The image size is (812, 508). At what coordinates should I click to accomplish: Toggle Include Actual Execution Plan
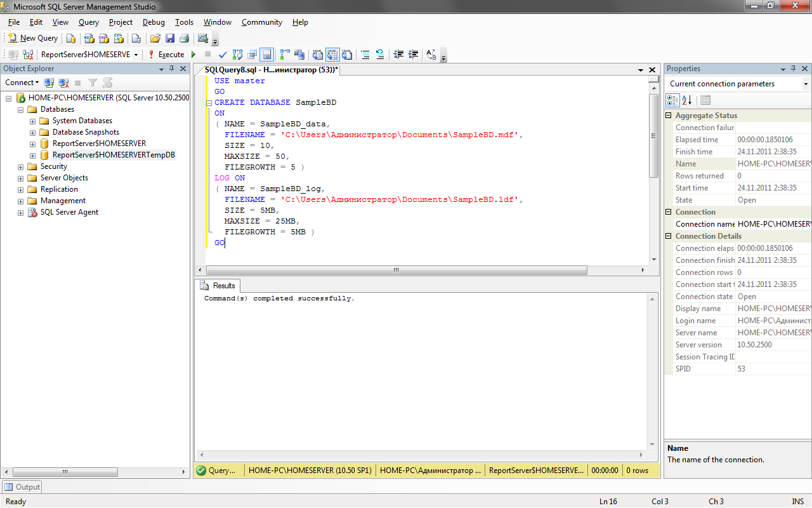coord(285,55)
